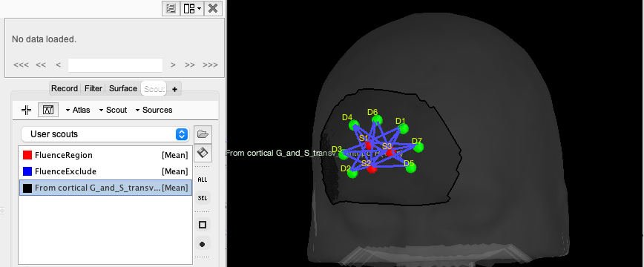Click the green D7 detector sphere

click(x=418, y=147)
